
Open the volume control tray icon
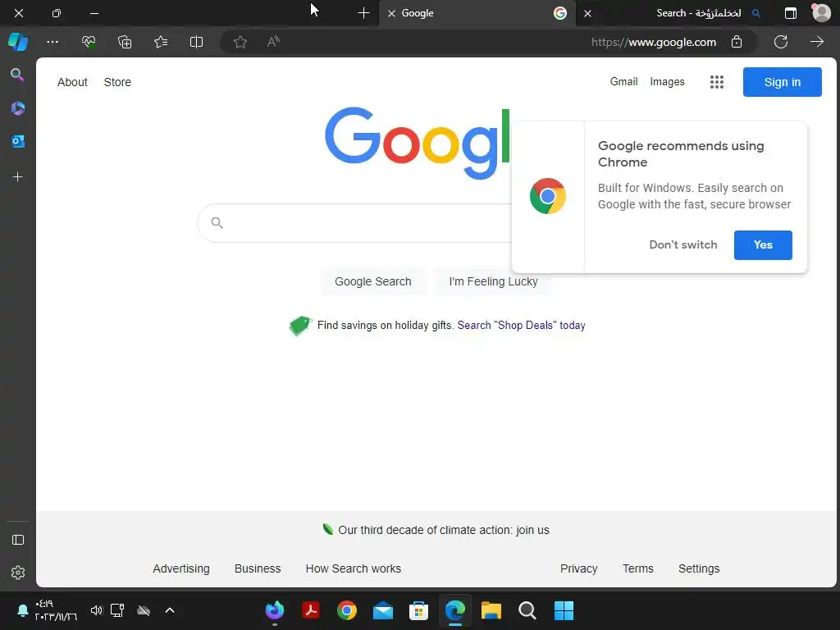(x=97, y=610)
